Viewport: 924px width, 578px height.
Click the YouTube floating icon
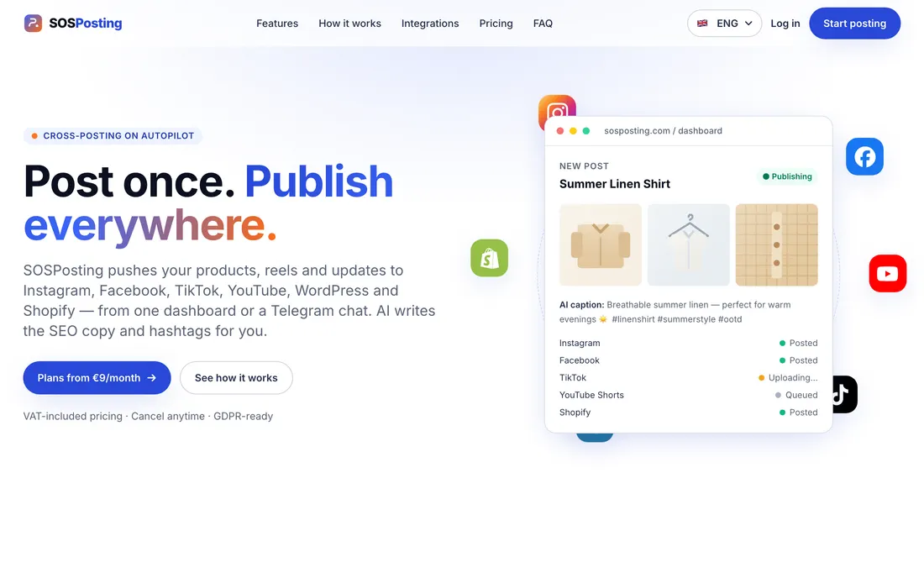point(888,273)
